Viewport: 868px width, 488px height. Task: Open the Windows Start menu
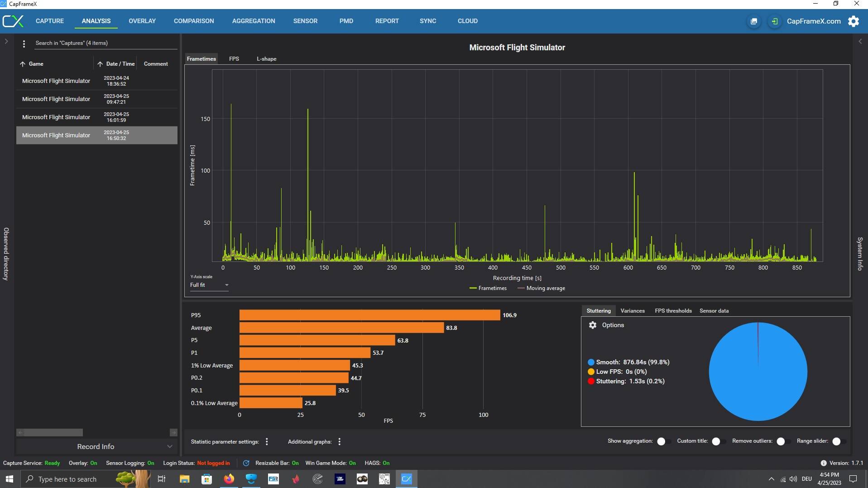coord(10,479)
